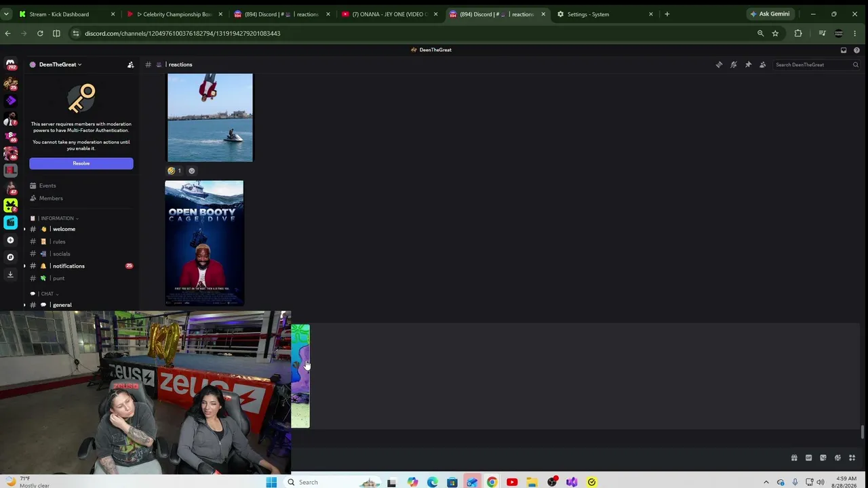Select the socials channel
This screenshot has width=868, height=488.
pyautogui.click(x=81, y=253)
